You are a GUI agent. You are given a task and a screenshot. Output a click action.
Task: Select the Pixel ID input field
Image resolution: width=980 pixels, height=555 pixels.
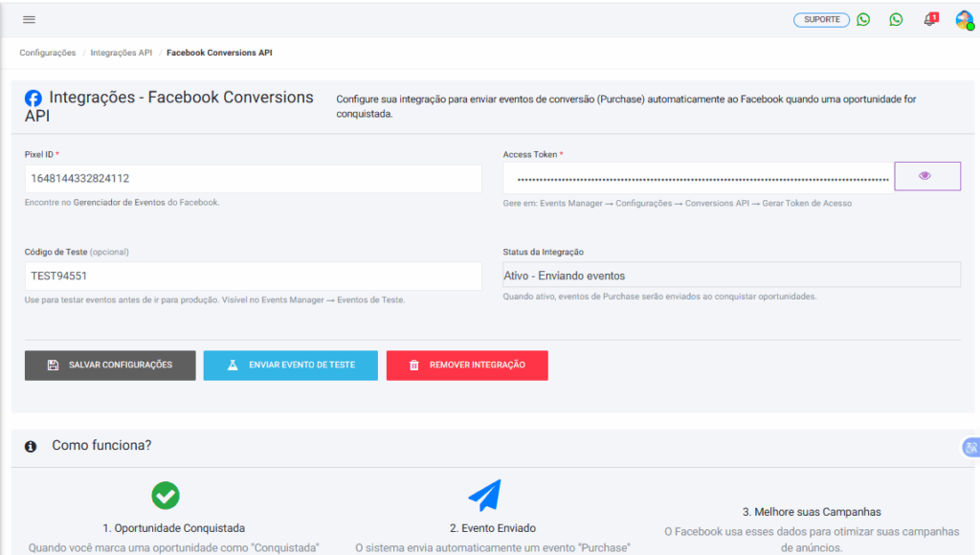253,178
